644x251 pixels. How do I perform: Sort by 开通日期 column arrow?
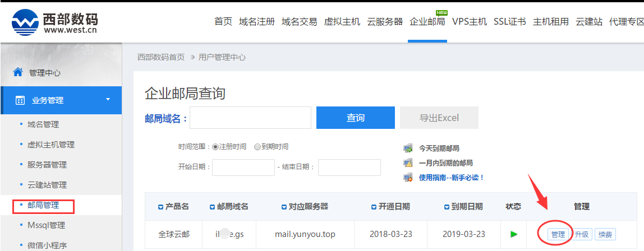[374, 207]
